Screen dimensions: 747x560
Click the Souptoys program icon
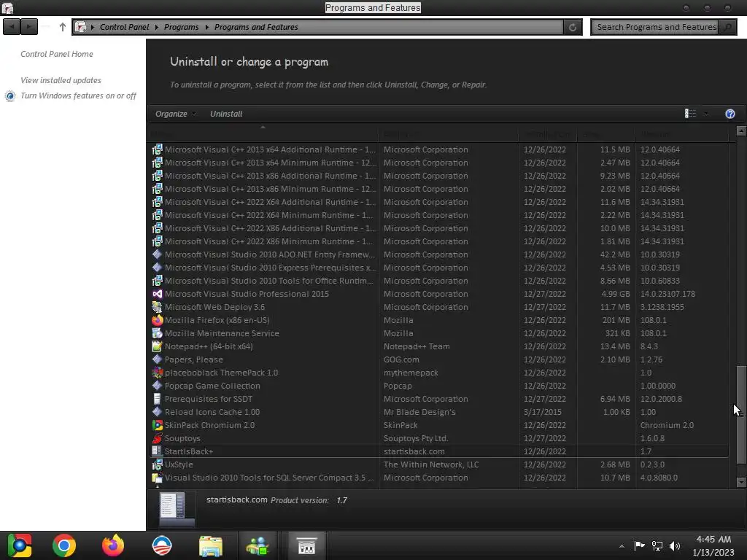(x=158, y=438)
